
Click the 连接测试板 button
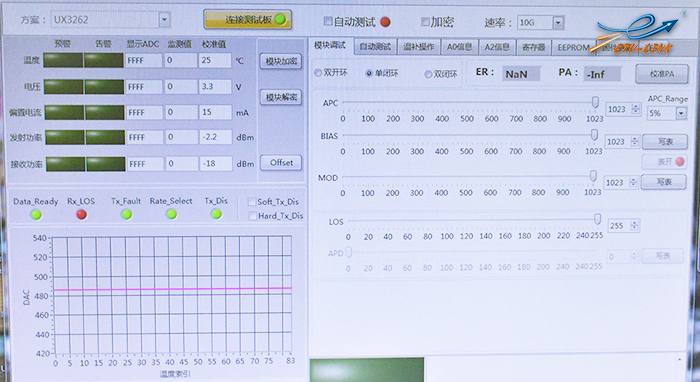pos(248,20)
